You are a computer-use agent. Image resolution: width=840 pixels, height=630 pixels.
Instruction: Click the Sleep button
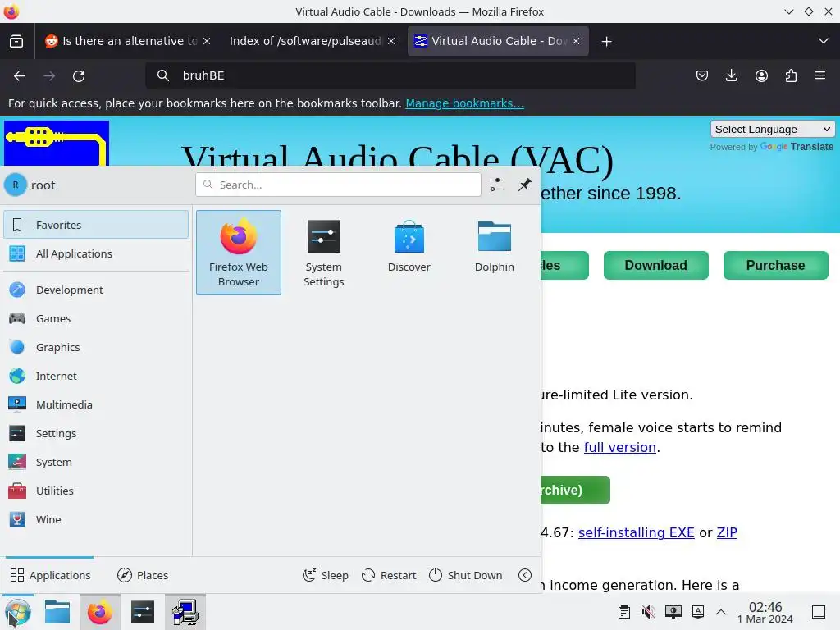click(x=325, y=575)
